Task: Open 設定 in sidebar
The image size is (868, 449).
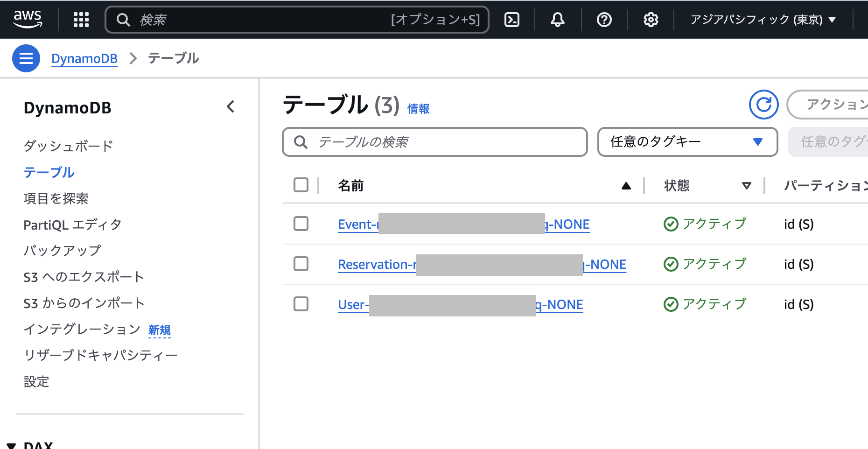Action: [x=36, y=381]
